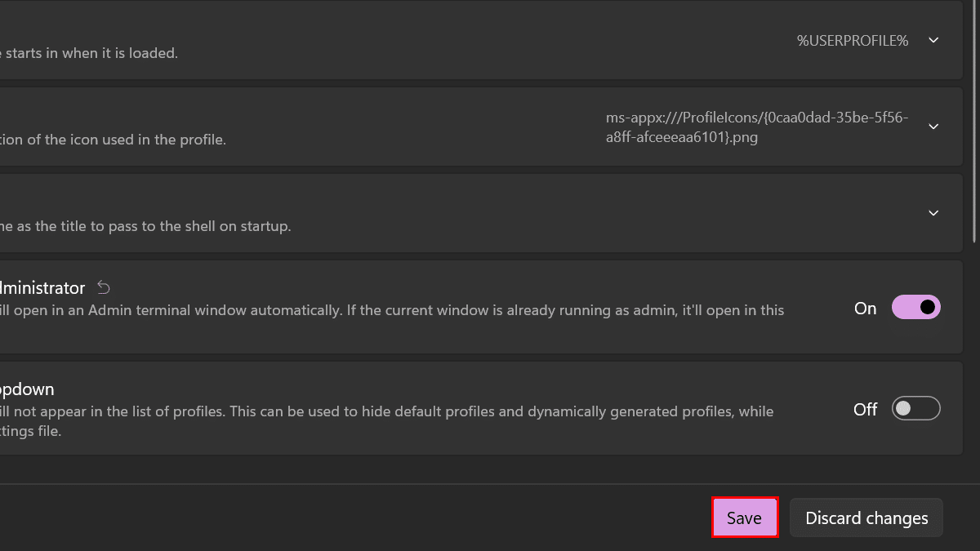Expand the %USERPROFILE% starting directory chevron
The image size is (980, 551).
[x=934, y=40]
